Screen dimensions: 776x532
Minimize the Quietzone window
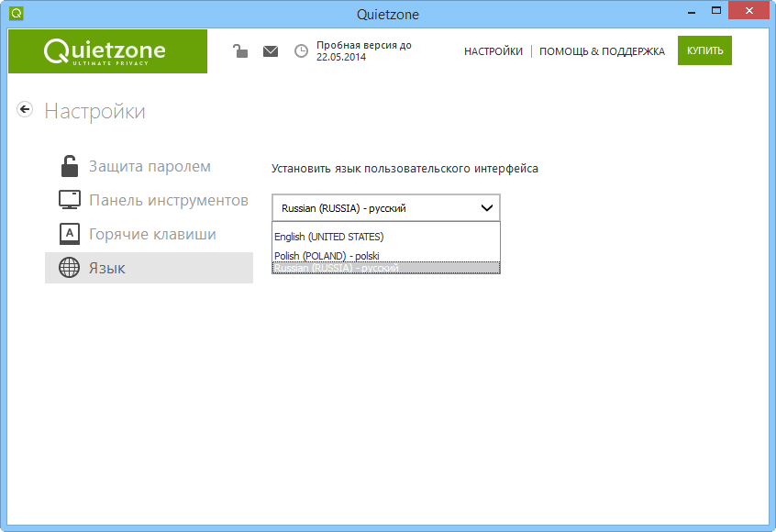tap(692, 12)
